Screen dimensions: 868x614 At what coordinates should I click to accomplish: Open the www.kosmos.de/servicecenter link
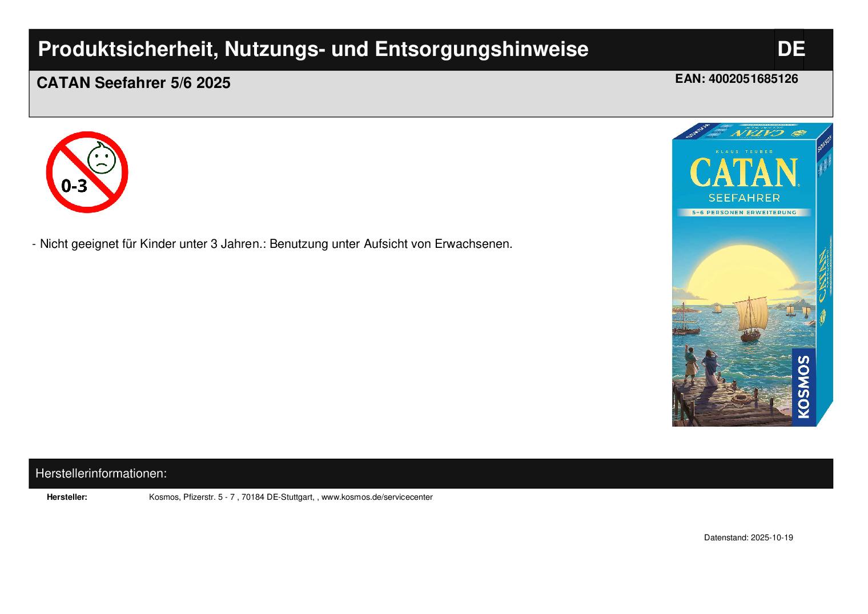coord(377,497)
